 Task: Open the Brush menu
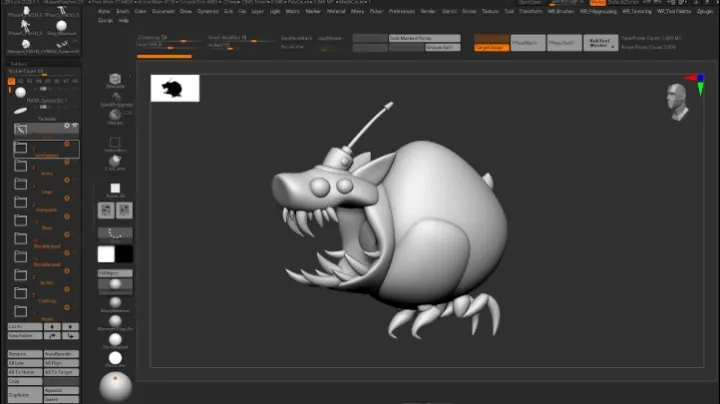123,11
